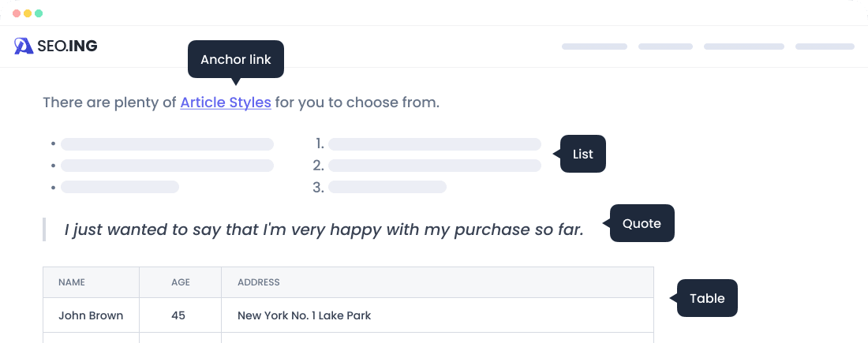This screenshot has height=343, width=868.
Task: Click the green window maximize dot
Action: [39, 14]
